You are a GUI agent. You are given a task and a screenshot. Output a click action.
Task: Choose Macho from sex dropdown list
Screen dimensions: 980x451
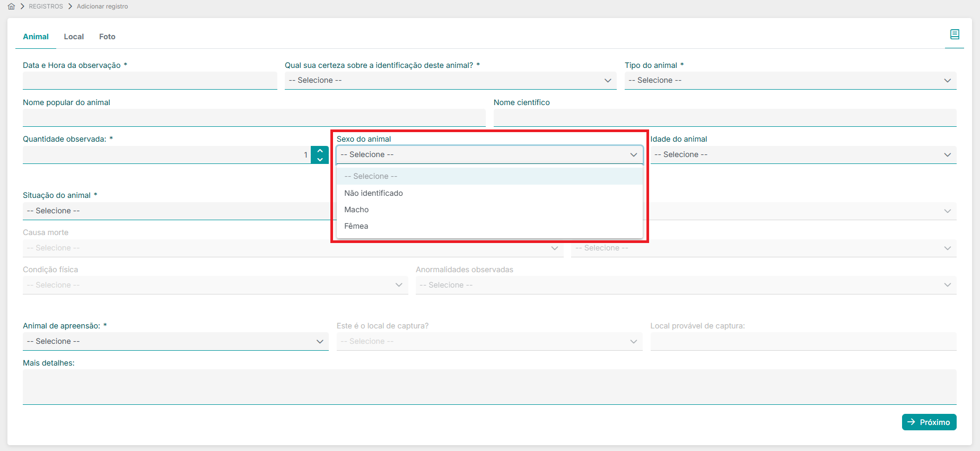pyautogui.click(x=356, y=210)
